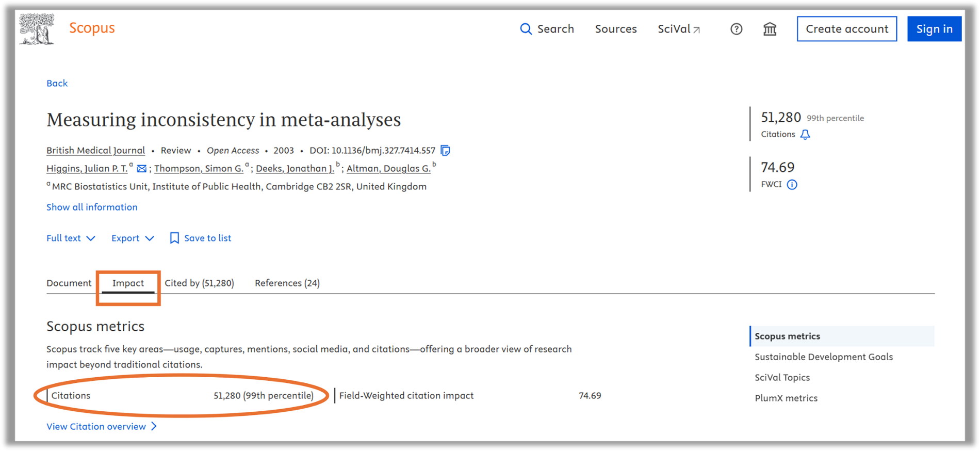Set citation alert with bell icon

tap(805, 135)
